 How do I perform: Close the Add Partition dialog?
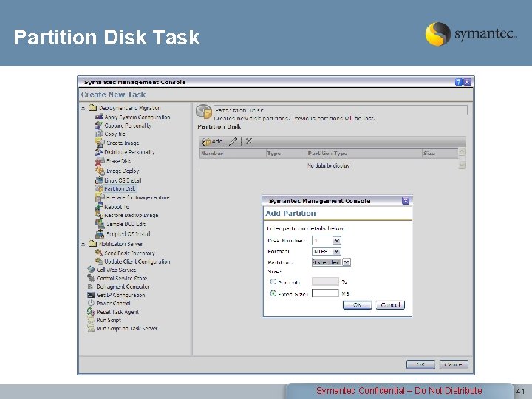406,201
